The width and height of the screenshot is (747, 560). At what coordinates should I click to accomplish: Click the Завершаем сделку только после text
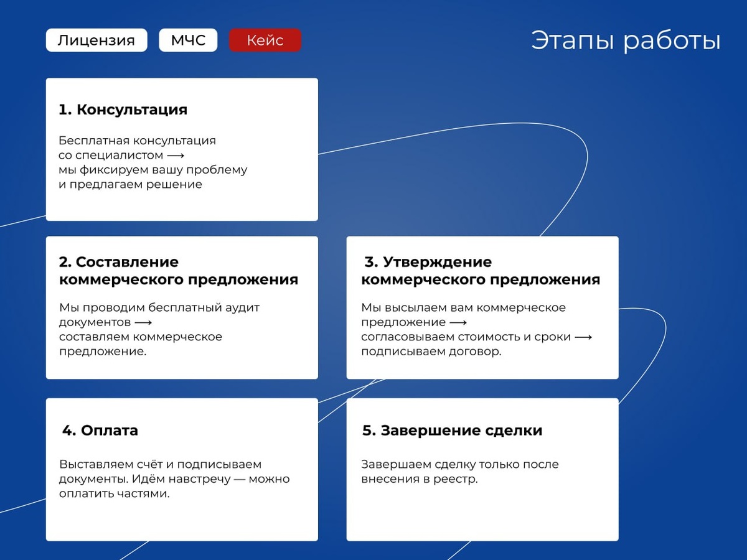[460, 464]
